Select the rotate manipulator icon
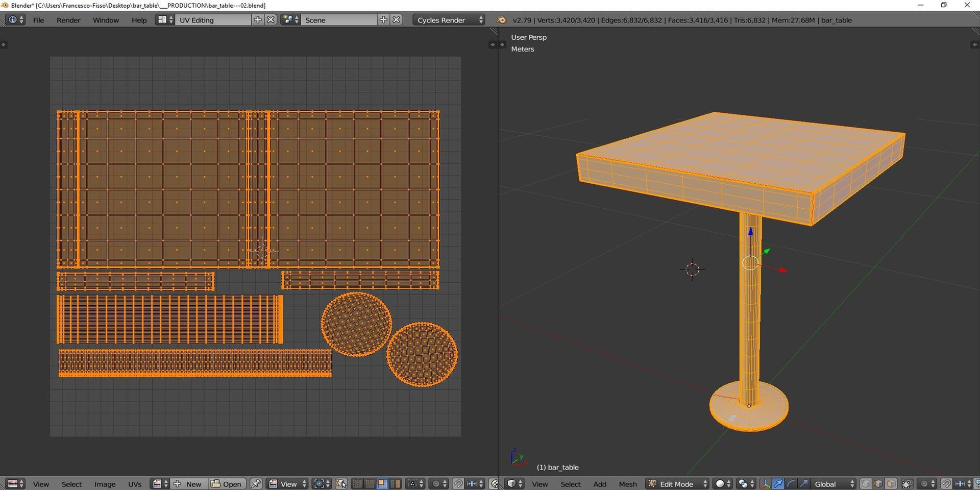Image resolution: width=980 pixels, height=490 pixels. (791, 483)
